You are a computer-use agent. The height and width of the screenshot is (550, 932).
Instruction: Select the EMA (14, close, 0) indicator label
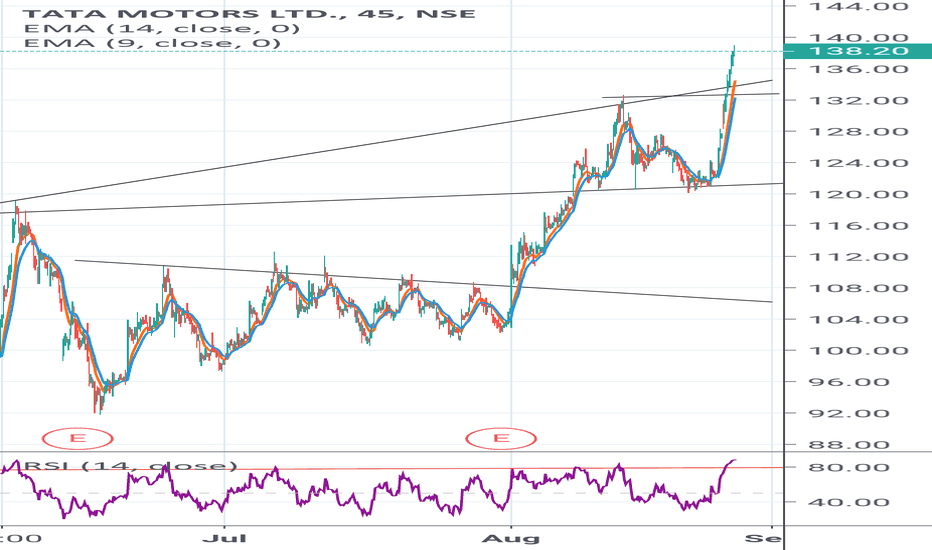pos(162,28)
